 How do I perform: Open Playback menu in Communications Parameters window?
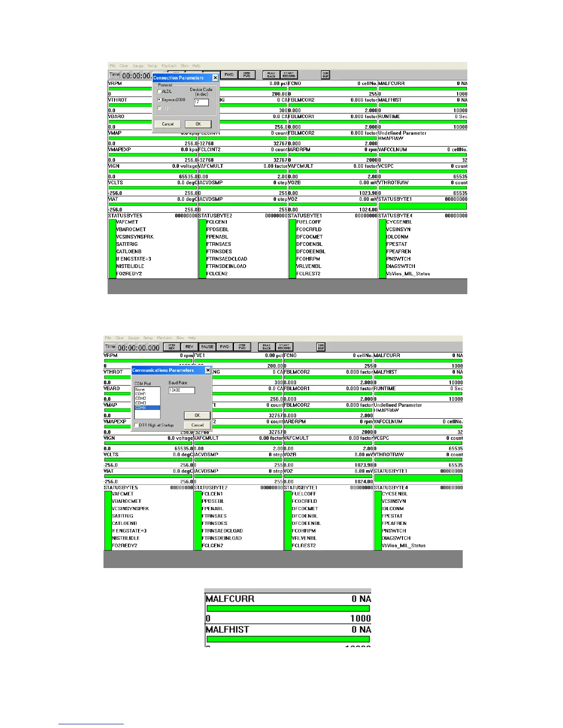[x=164, y=338]
